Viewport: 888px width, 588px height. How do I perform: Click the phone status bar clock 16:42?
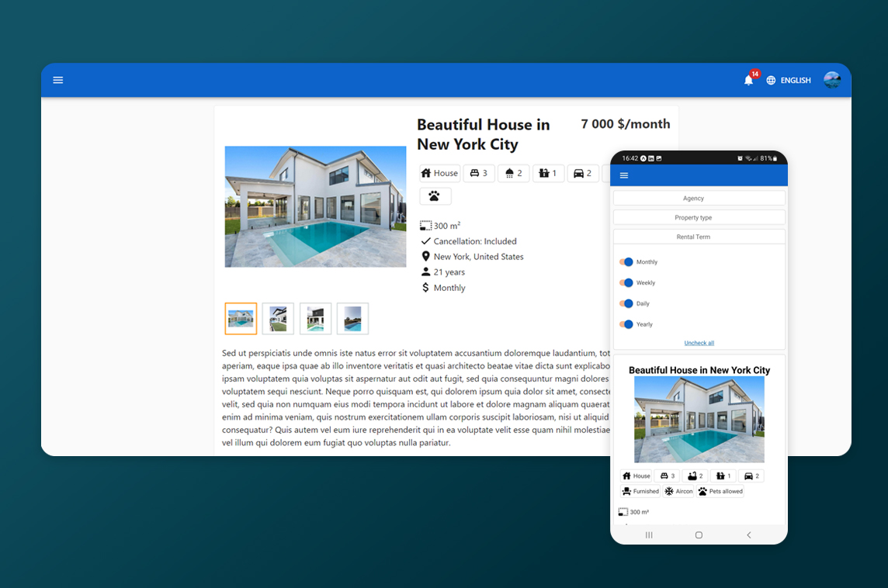[x=630, y=158]
